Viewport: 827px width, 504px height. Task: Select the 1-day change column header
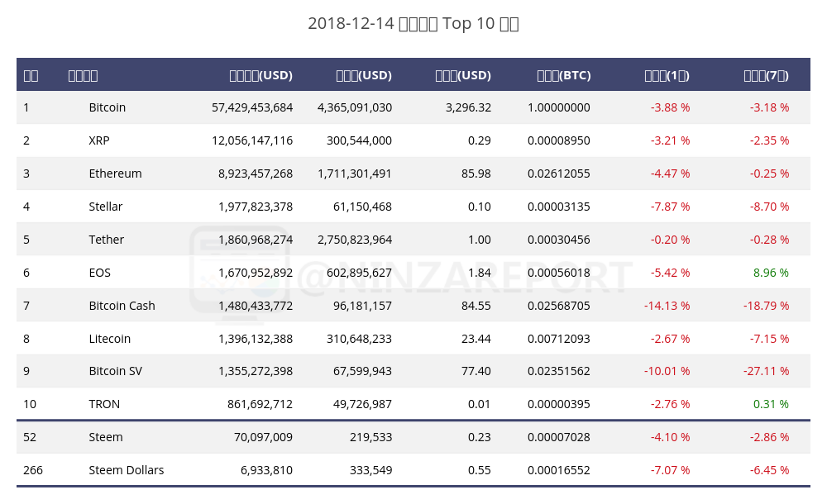667,75
